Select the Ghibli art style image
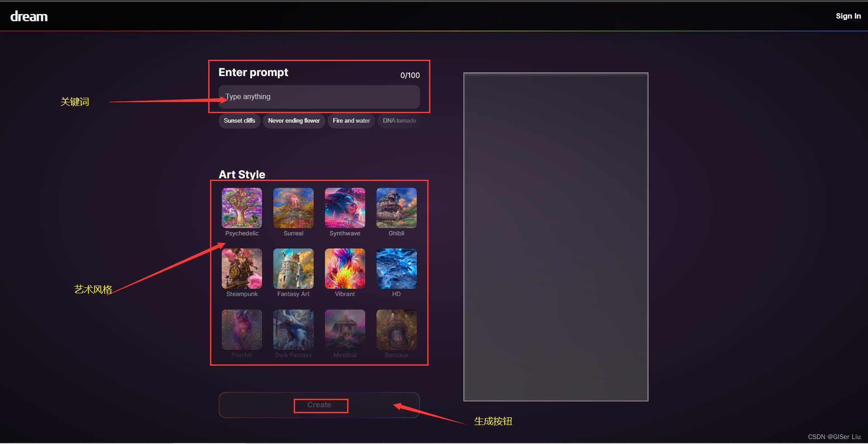This screenshot has width=868, height=444. pos(396,208)
